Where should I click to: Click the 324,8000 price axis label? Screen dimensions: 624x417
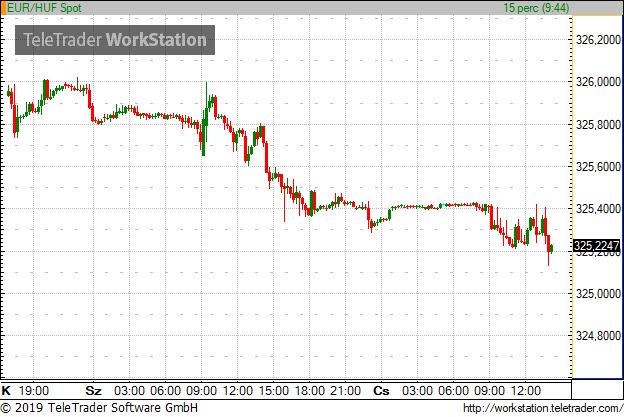[x=598, y=336]
